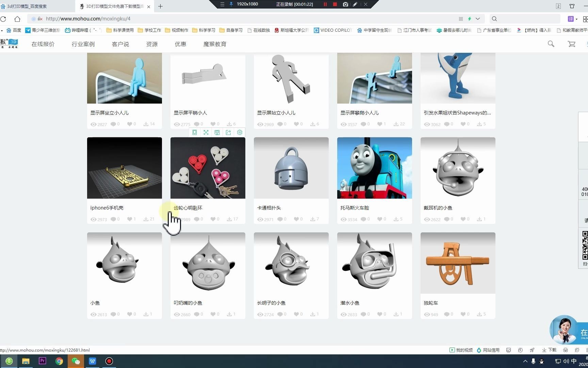Click the download icon on 显示屏攀爬小人儿
This screenshot has height=368, width=588.
pyautogui.click(x=396, y=124)
